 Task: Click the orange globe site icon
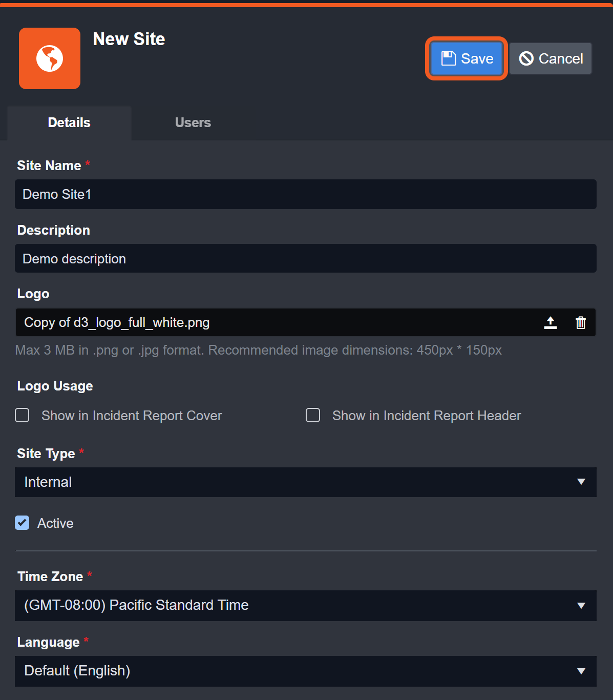50,58
